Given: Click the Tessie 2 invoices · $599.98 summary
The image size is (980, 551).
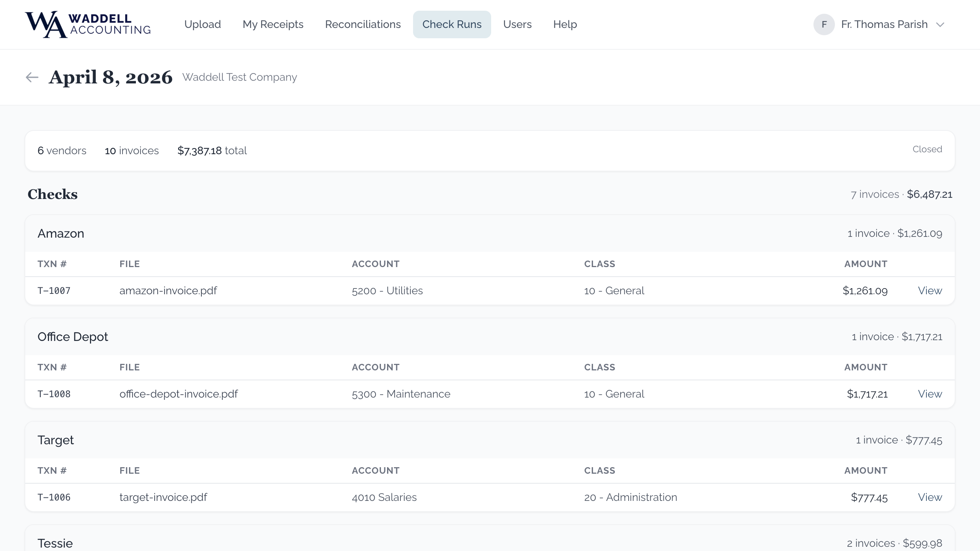Looking at the screenshot, I should coord(894,543).
